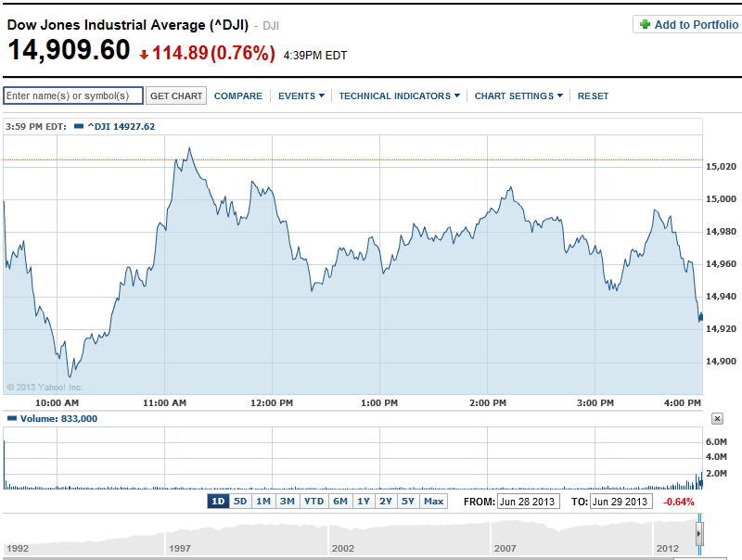
Task: Click the 2012 marker on the timeline
Action: [668, 548]
